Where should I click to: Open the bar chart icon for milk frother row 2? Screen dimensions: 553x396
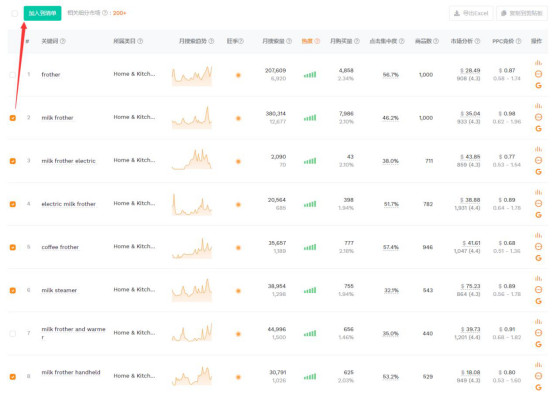[x=538, y=106]
